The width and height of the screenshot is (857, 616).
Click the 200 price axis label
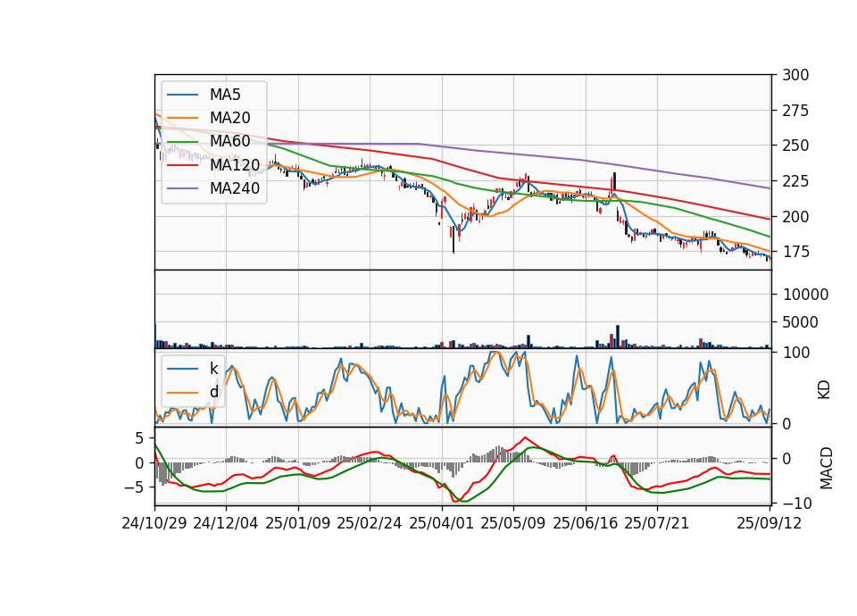[x=795, y=216]
